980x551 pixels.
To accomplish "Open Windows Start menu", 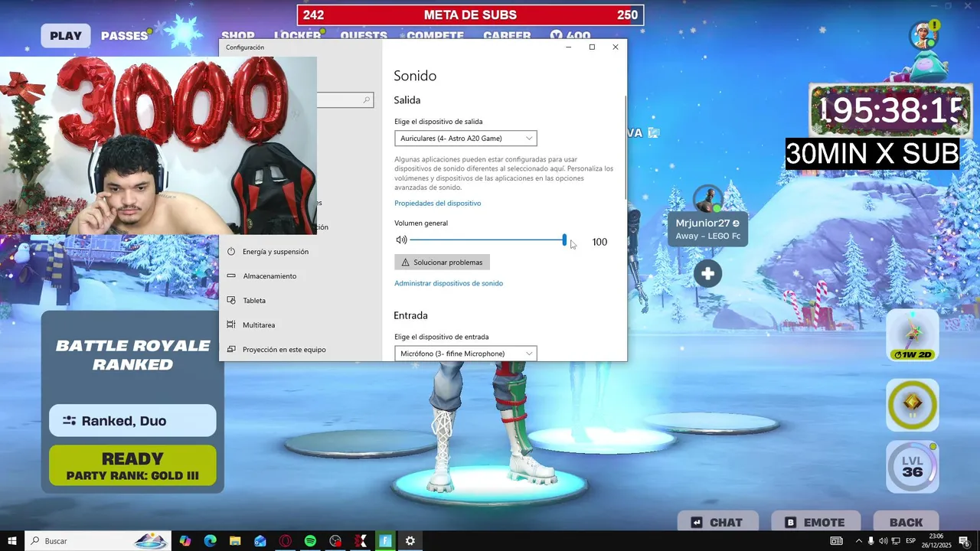I will 12,541.
